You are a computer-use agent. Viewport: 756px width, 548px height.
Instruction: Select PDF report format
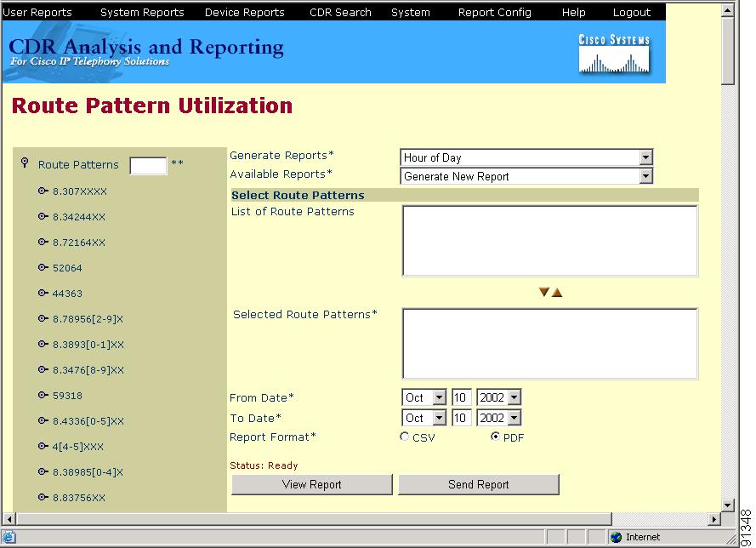[495, 437]
